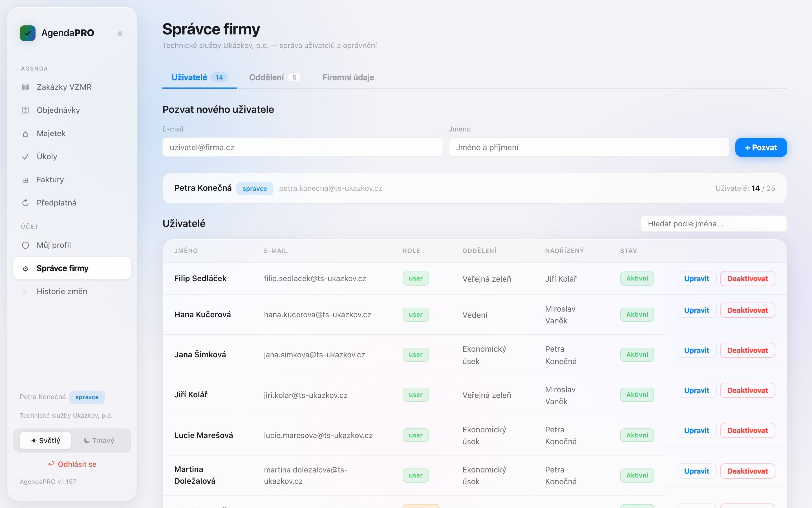812x508 pixels.
Task: Click the Předplatná refresh icon
Action: [x=25, y=203]
